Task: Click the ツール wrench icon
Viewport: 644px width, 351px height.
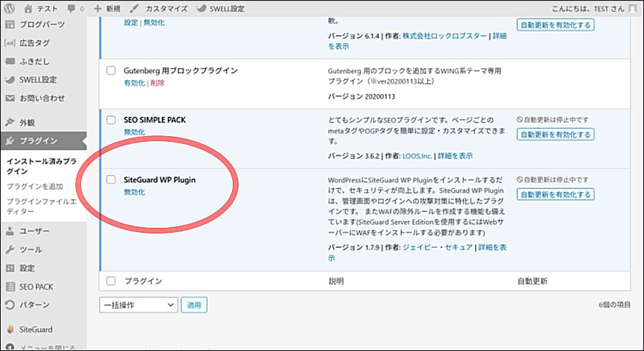Action: [x=10, y=249]
